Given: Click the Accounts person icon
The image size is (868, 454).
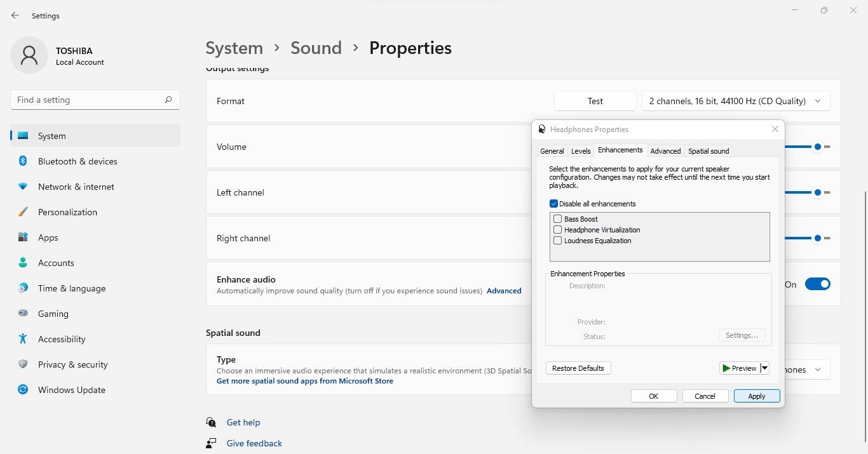Looking at the screenshot, I should pos(23,263).
